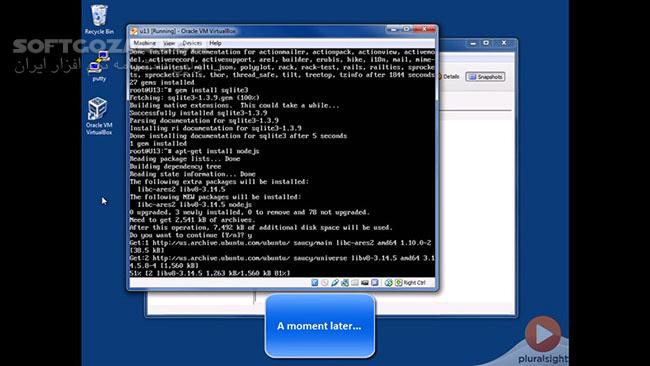Click the network adapter status icon
Viewport: 650px width, 366px height.
pyautogui.click(x=345, y=283)
